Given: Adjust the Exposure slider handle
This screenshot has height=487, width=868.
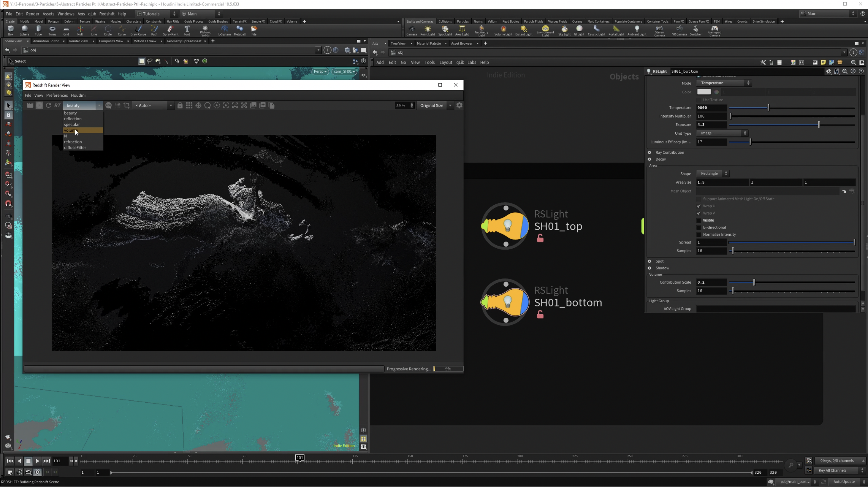Looking at the screenshot, I should pyautogui.click(x=819, y=125).
